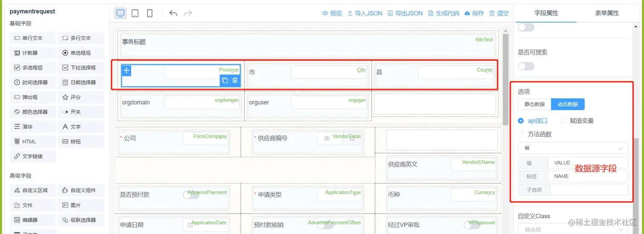
Task: Add HTML component
Action: pos(33,142)
